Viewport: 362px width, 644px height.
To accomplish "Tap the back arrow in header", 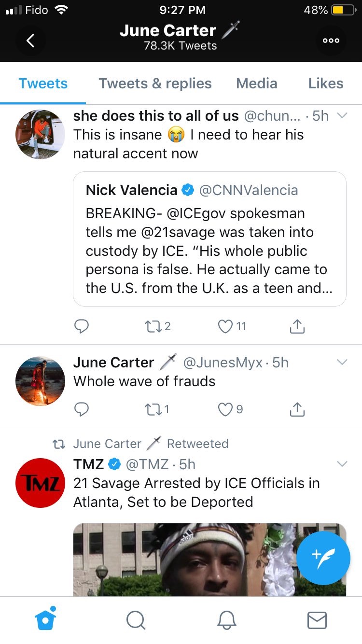I will [30, 41].
